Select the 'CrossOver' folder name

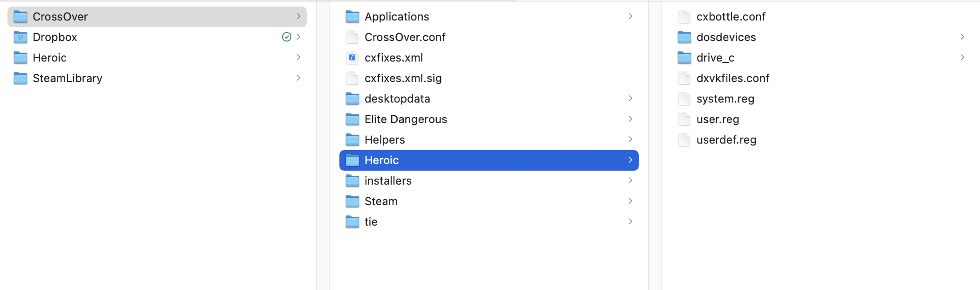60,17
